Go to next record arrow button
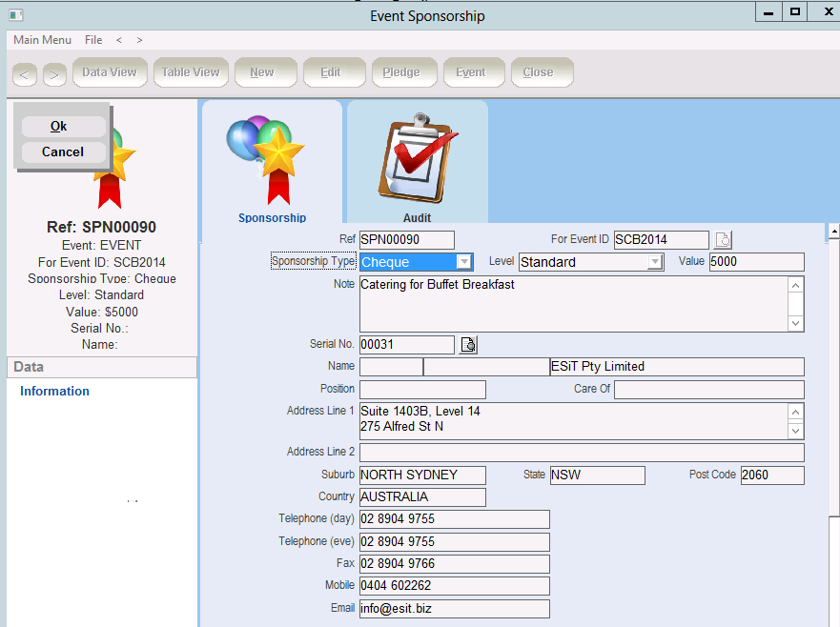 54,73
